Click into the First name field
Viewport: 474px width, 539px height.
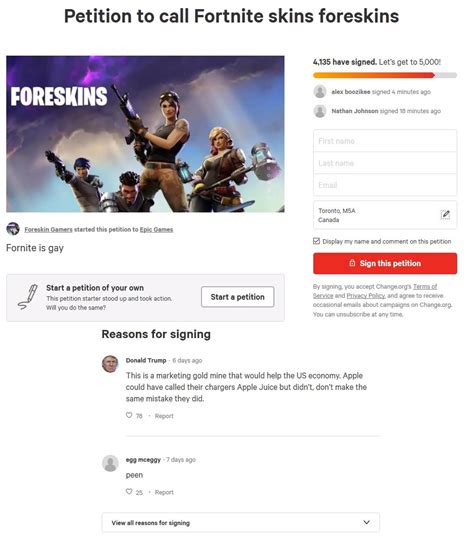click(385, 141)
